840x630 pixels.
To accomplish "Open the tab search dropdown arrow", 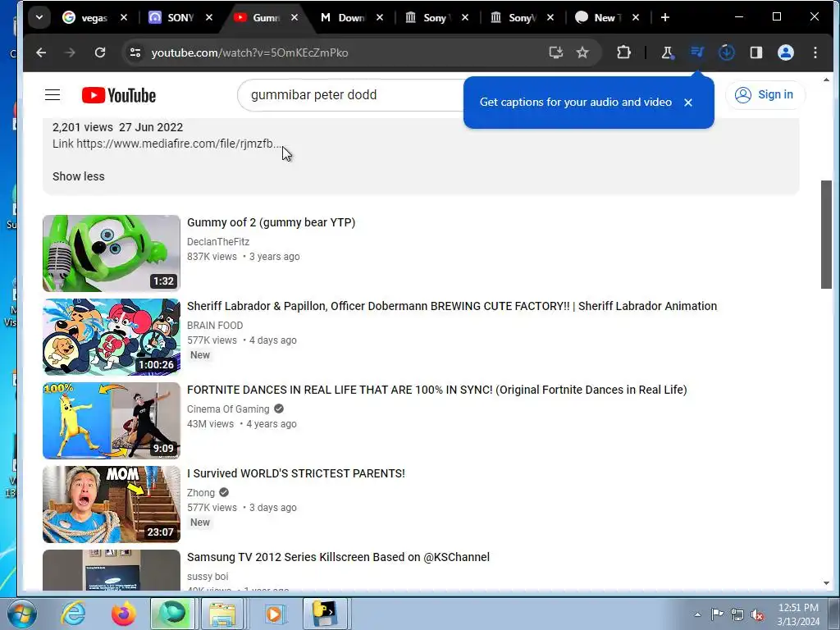I will (x=39, y=18).
